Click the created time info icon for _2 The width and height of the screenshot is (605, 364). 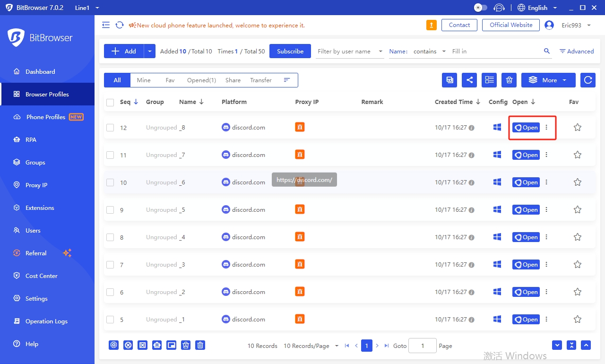point(471,292)
